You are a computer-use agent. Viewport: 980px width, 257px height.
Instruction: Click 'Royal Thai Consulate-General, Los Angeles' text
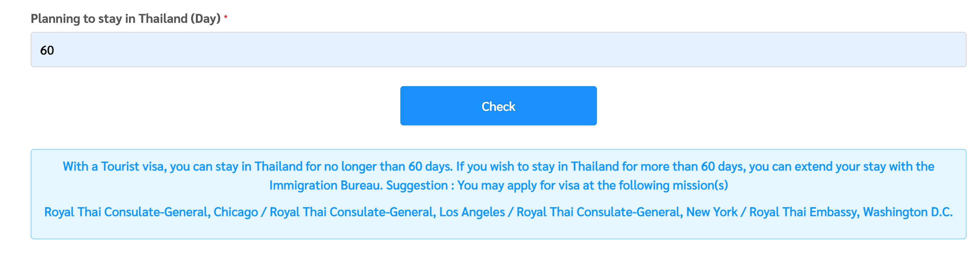point(387,212)
